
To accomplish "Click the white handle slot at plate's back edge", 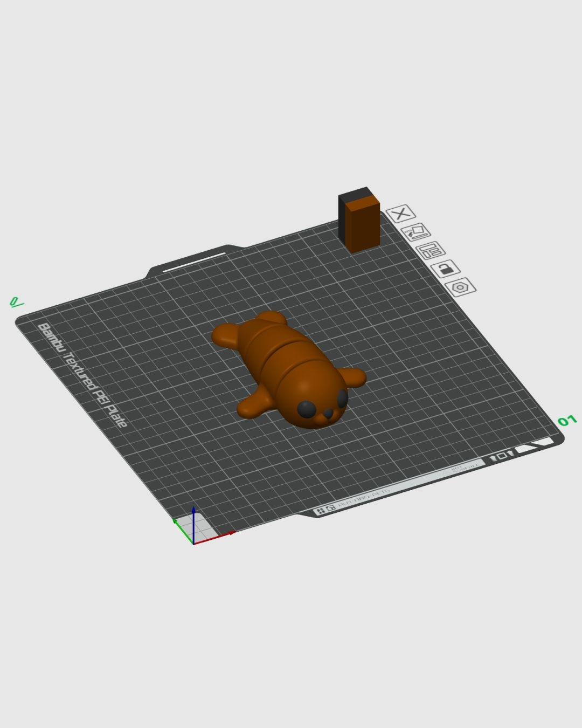I will 195,262.
